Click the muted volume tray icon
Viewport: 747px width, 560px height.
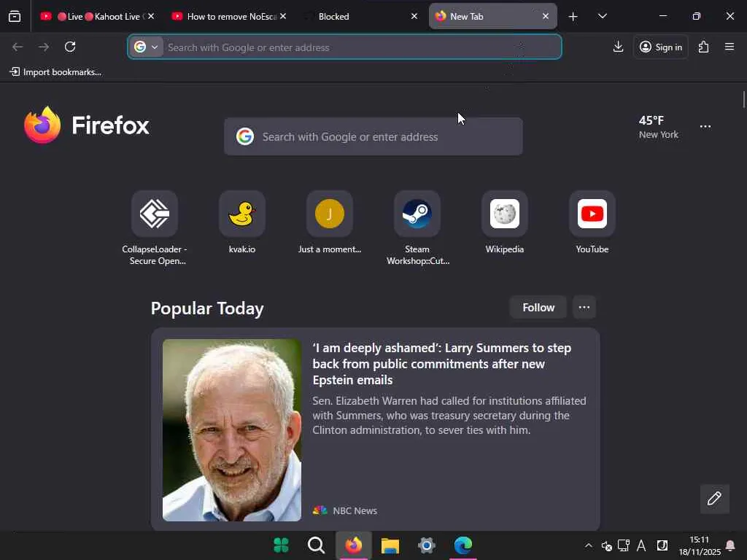(x=606, y=545)
